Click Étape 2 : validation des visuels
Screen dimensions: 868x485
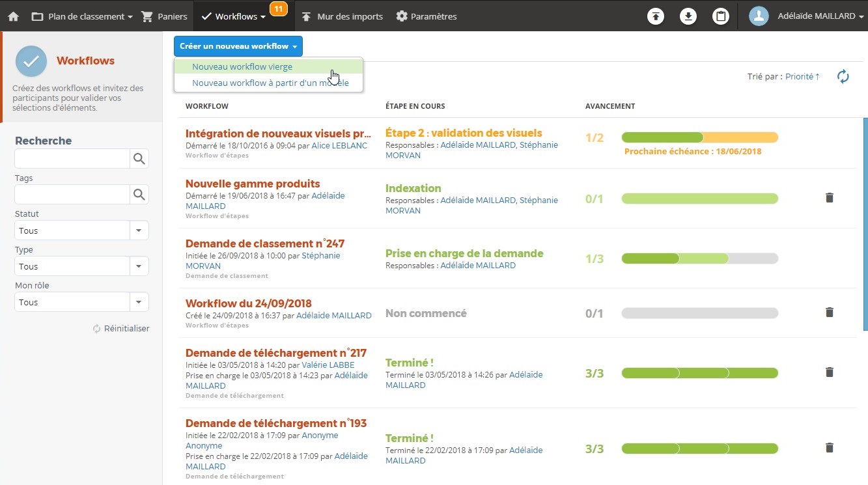(464, 133)
